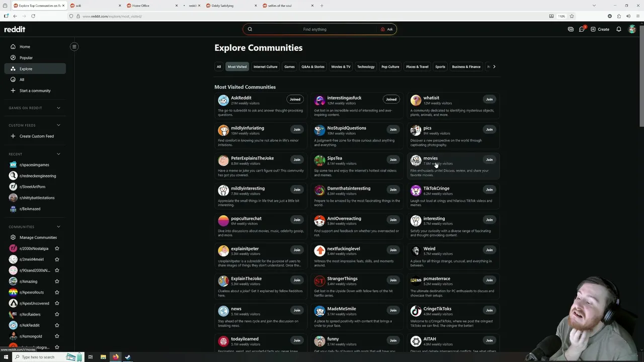Open r/BeAmazed from recent
The width and height of the screenshot is (644, 362).
click(x=35, y=209)
